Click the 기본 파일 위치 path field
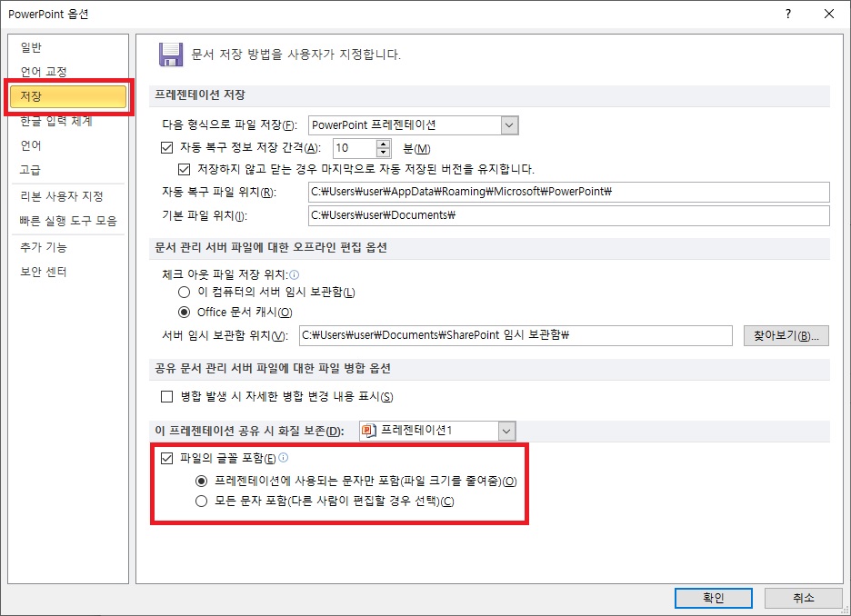 click(569, 216)
